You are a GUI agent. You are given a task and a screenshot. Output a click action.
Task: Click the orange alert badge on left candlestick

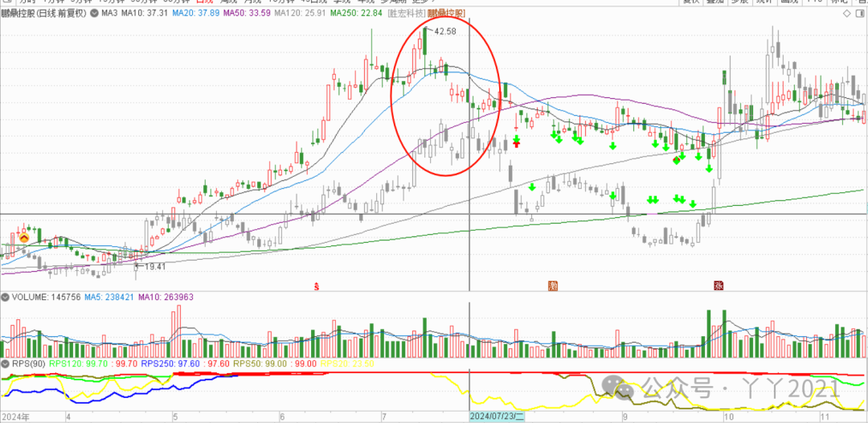click(24, 237)
